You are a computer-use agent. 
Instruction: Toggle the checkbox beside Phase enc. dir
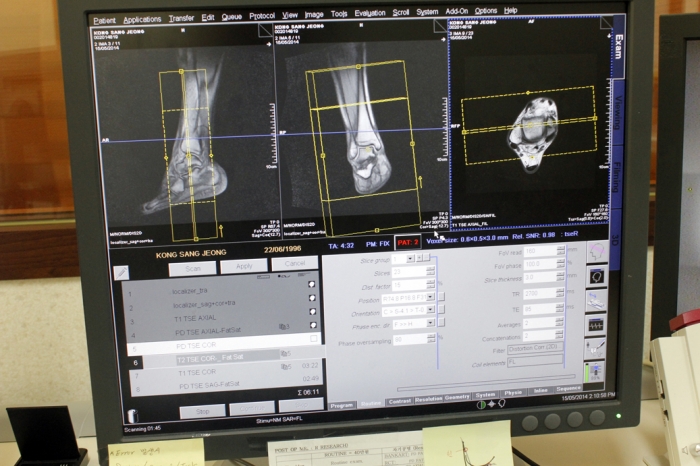442,322
